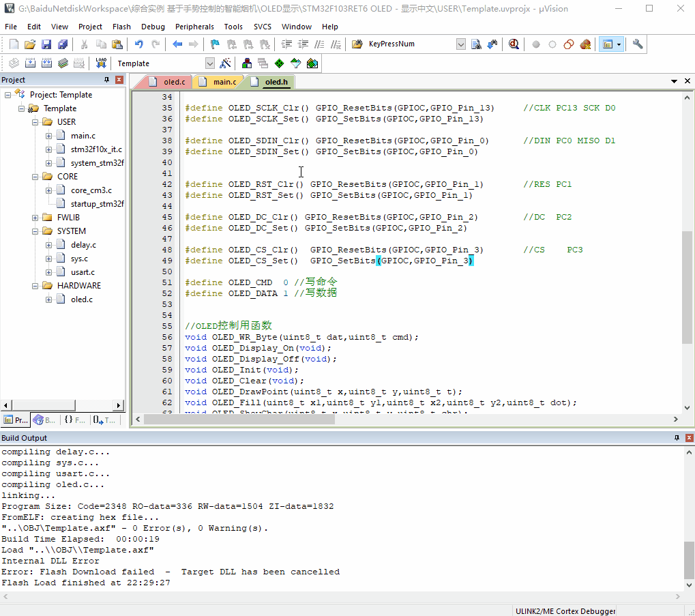Select usart.c in the project tree
The width and height of the screenshot is (695, 616).
coord(83,273)
